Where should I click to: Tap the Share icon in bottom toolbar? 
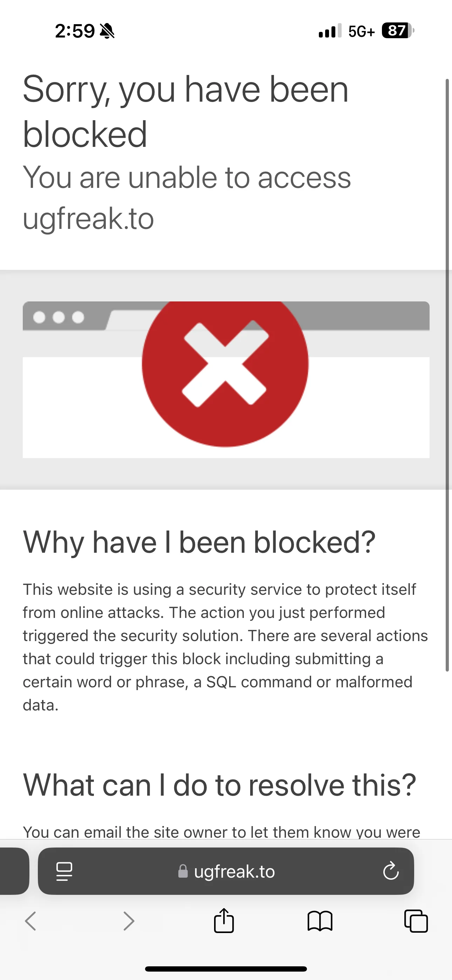224,921
